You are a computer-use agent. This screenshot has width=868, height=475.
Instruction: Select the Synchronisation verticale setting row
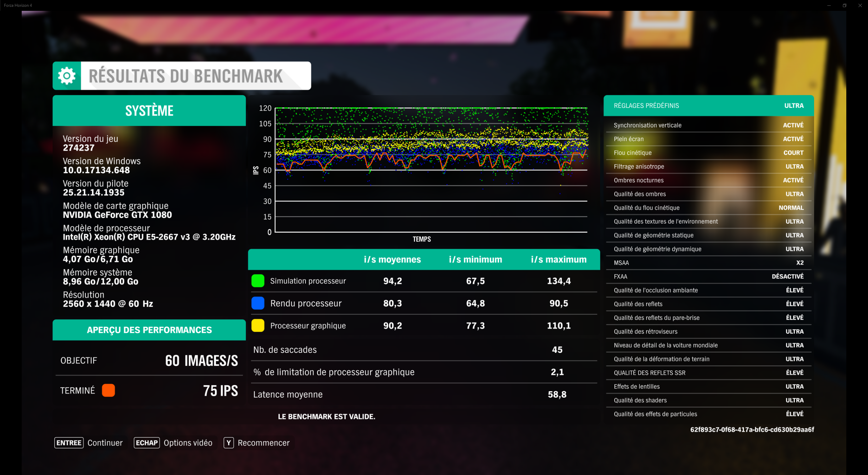tap(708, 125)
